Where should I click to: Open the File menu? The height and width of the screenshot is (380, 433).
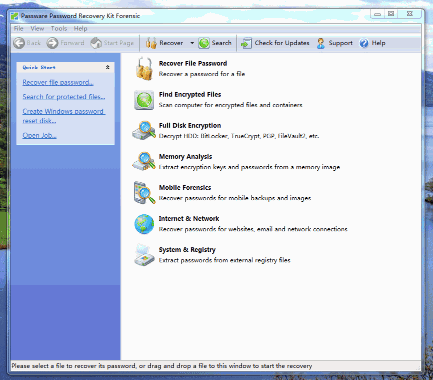tap(18, 29)
